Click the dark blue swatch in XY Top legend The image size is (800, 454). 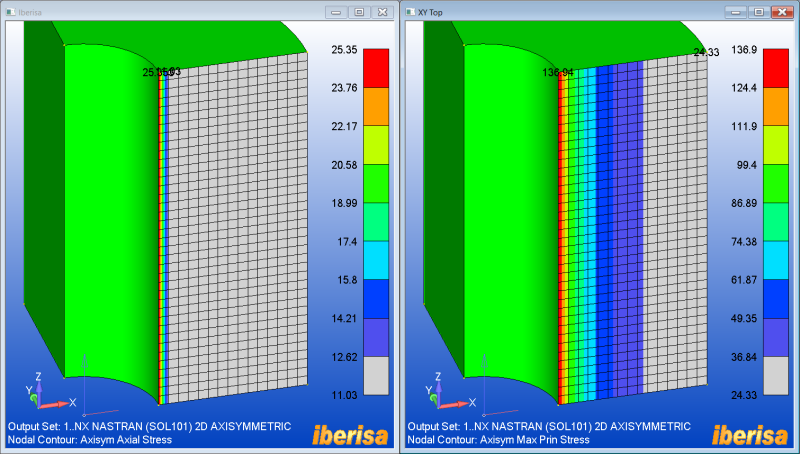pyautogui.click(x=776, y=299)
